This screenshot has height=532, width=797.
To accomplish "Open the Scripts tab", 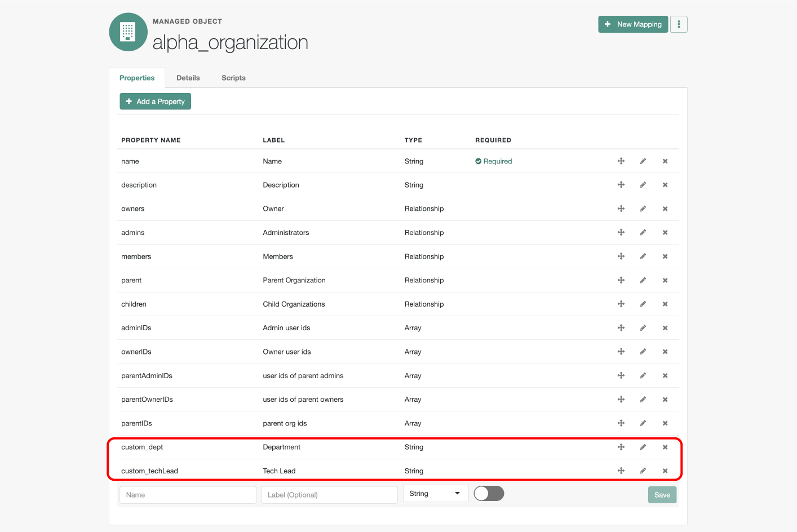I will (x=233, y=78).
